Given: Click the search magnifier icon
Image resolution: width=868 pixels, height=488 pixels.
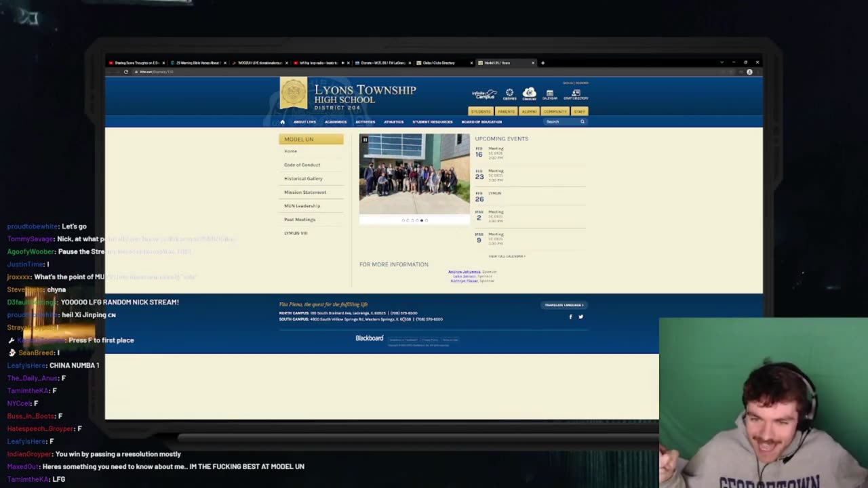Looking at the screenshot, I should click(582, 122).
